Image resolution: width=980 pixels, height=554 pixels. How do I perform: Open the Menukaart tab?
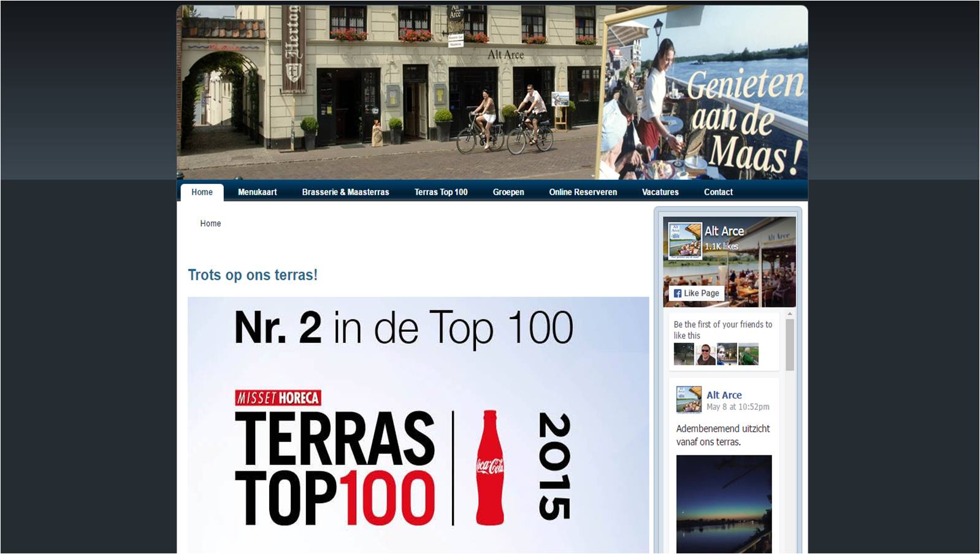257,192
